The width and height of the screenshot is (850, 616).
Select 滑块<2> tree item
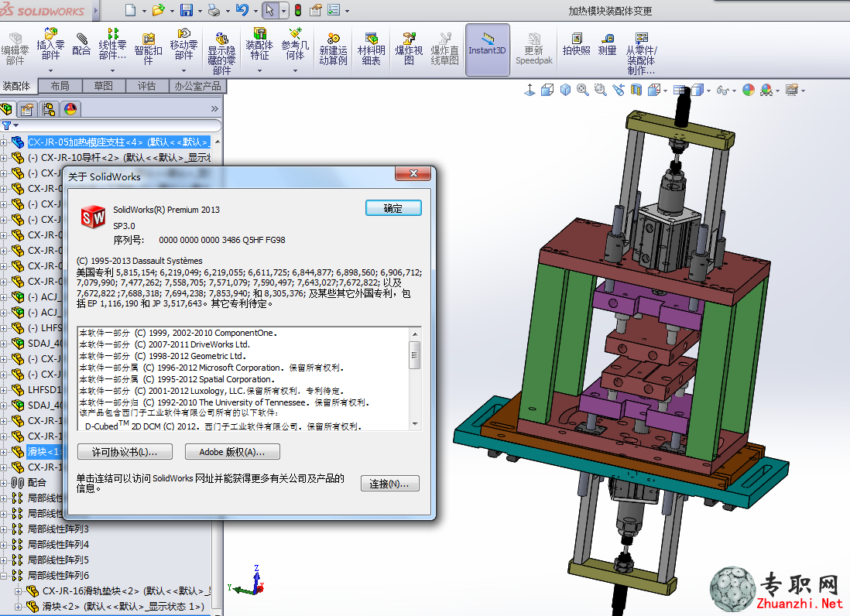pos(123,606)
